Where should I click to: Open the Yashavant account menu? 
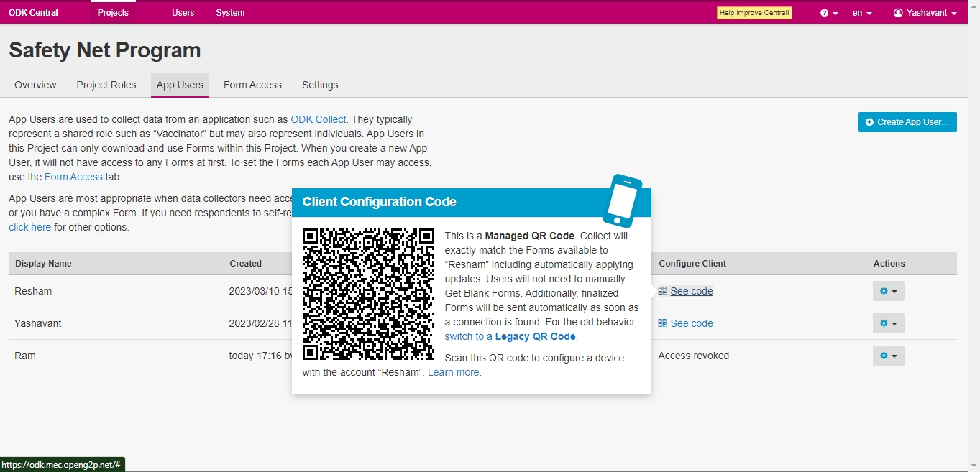925,13
